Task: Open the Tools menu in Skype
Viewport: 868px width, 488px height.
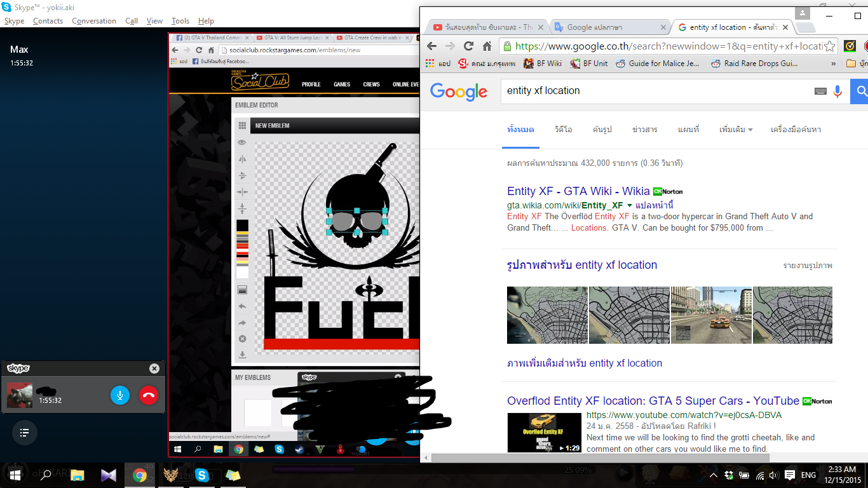Action: coord(180,21)
